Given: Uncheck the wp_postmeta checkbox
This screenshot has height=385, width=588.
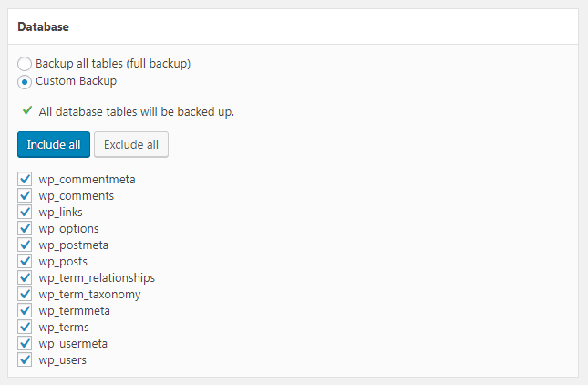Looking at the screenshot, I should pyautogui.click(x=25, y=245).
